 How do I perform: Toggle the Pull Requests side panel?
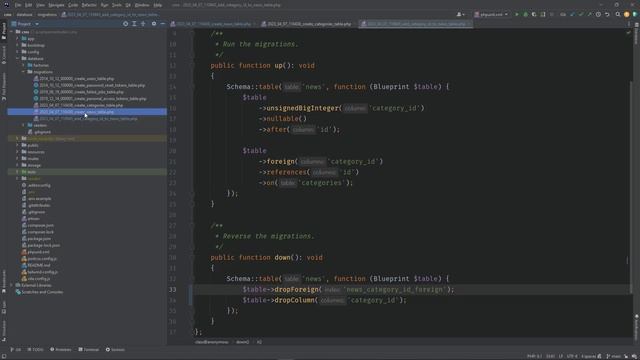[x=4, y=87]
